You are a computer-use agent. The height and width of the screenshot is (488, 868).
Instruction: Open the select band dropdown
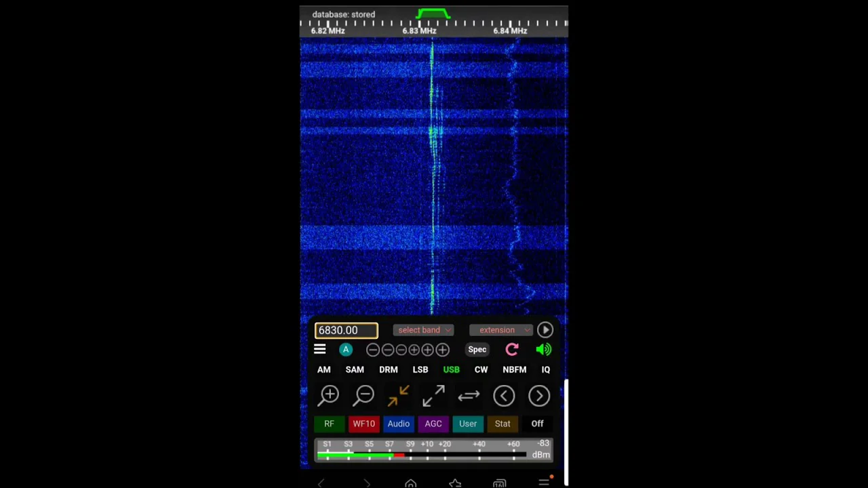[x=423, y=330]
